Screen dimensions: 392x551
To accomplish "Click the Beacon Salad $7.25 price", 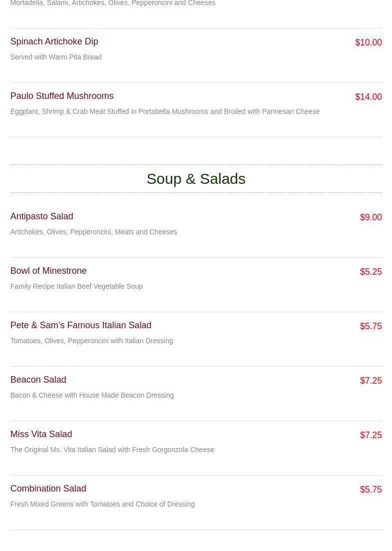I will (371, 381).
